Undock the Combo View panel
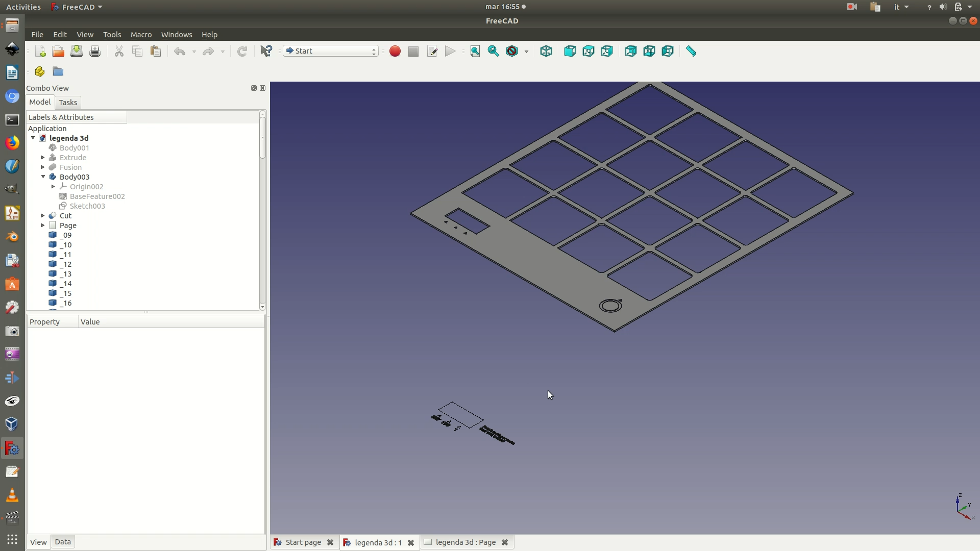Image resolution: width=980 pixels, height=551 pixels. click(254, 88)
